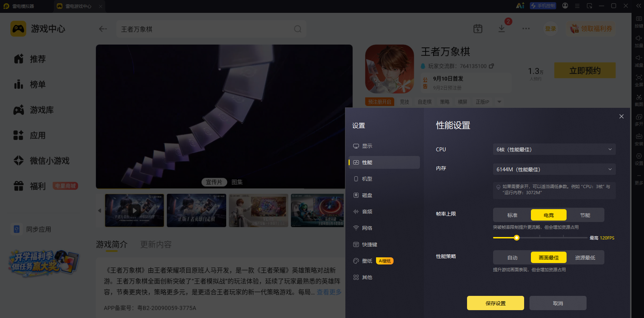The image size is (644, 318).
Task: Click 加量 volume up in right toolbar
Action: tap(639, 41)
